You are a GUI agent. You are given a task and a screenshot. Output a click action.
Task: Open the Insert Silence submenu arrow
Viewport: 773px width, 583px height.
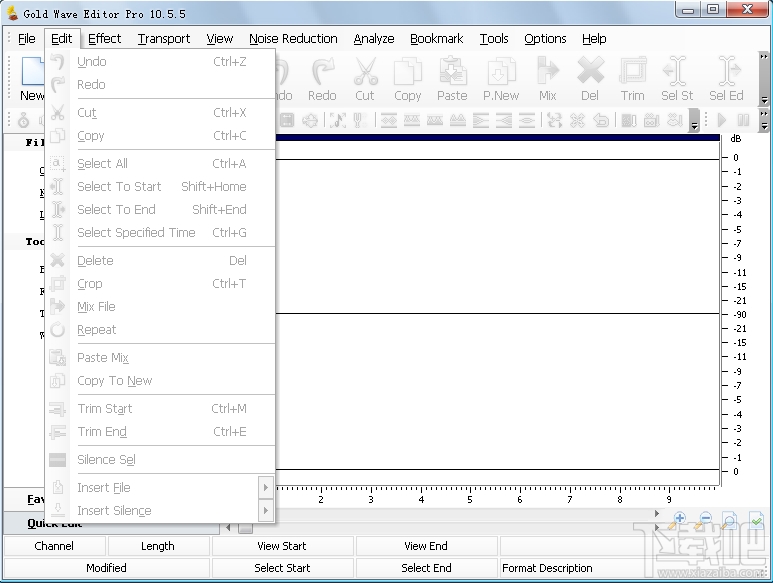coord(266,511)
